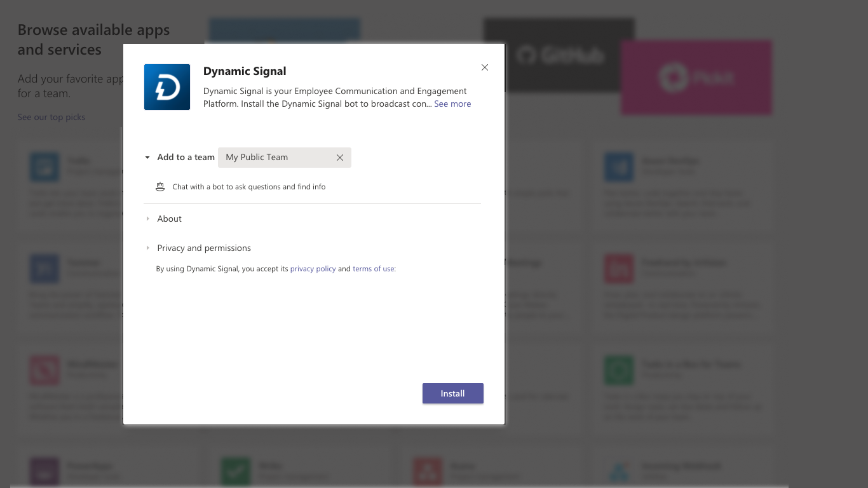The image size is (868, 488).
Task: Expand the Privacy and permissions section
Action: pos(148,248)
